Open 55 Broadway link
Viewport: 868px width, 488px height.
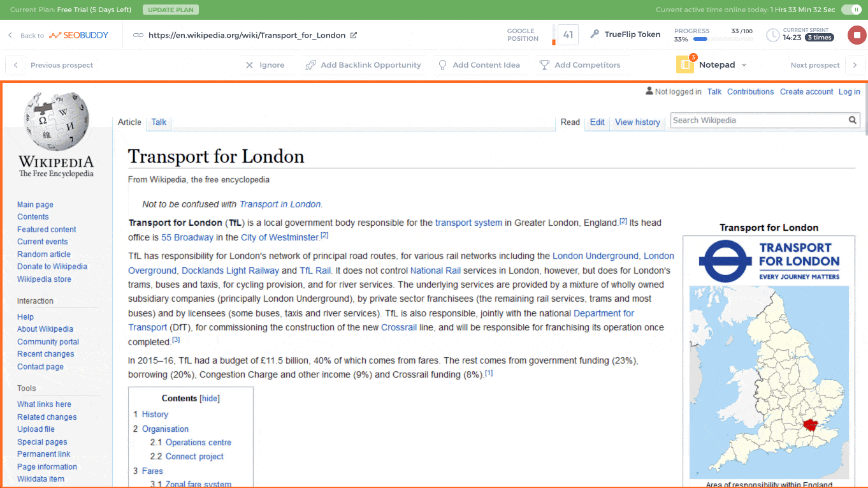[x=187, y=237]
